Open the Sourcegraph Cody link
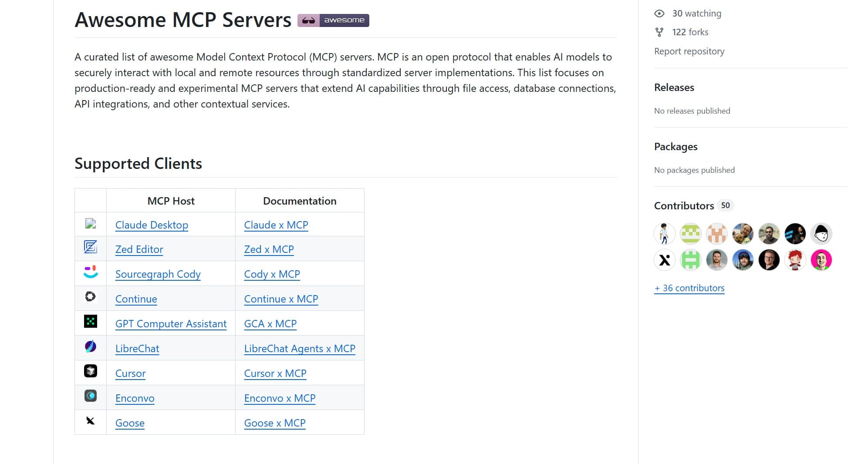Viewport: 868px width, 464px height. [158, 274]
